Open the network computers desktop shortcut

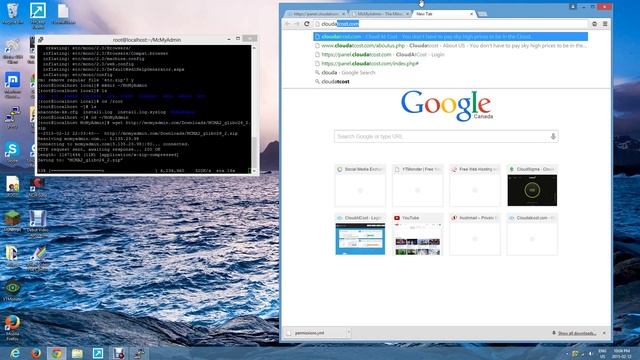click(x=12, y=118)
